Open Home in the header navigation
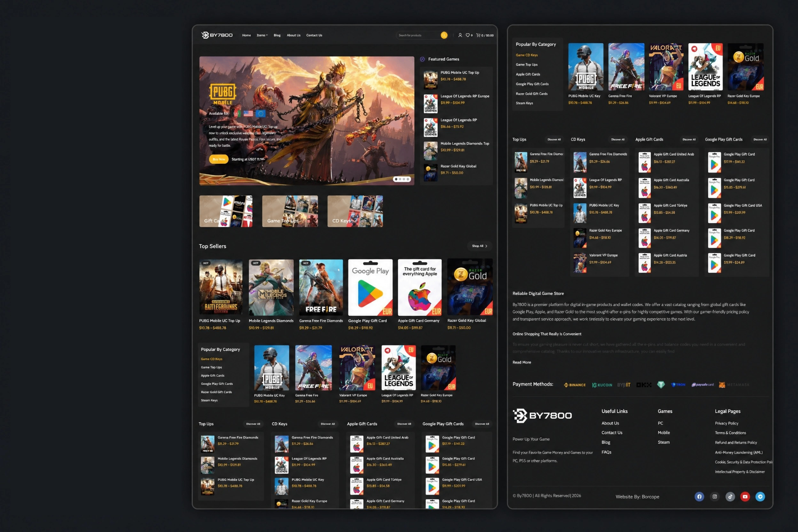Viewport: 798px width, 532px height. pyautogui.click(x=246, y=35)
